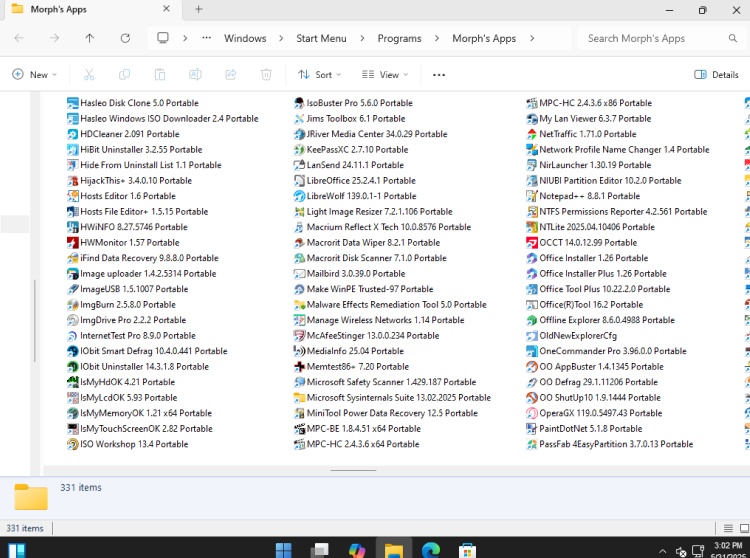Toggle the Details pane button
This screenshot has height=558, width=750.
click(x=716, y=75)
